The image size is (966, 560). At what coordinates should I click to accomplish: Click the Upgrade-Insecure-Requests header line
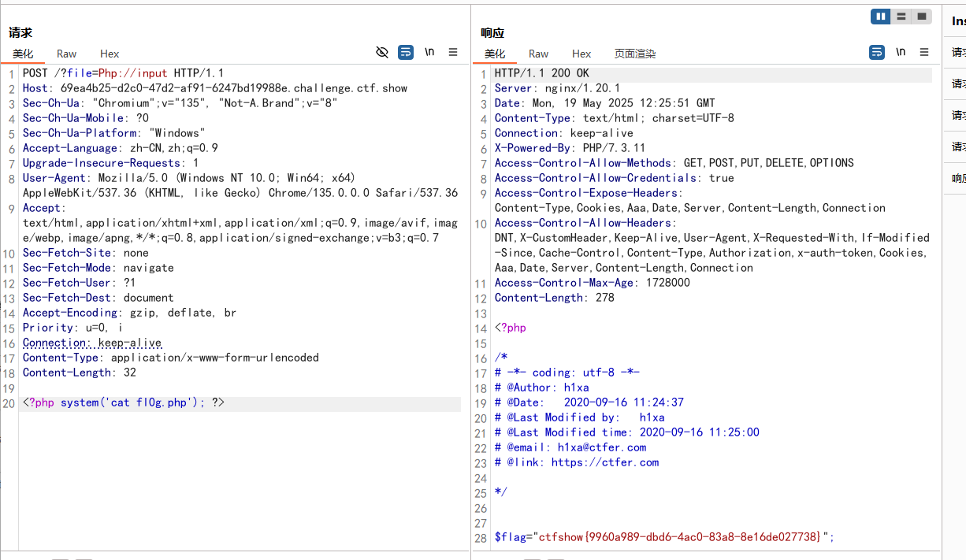pos(111,163)
